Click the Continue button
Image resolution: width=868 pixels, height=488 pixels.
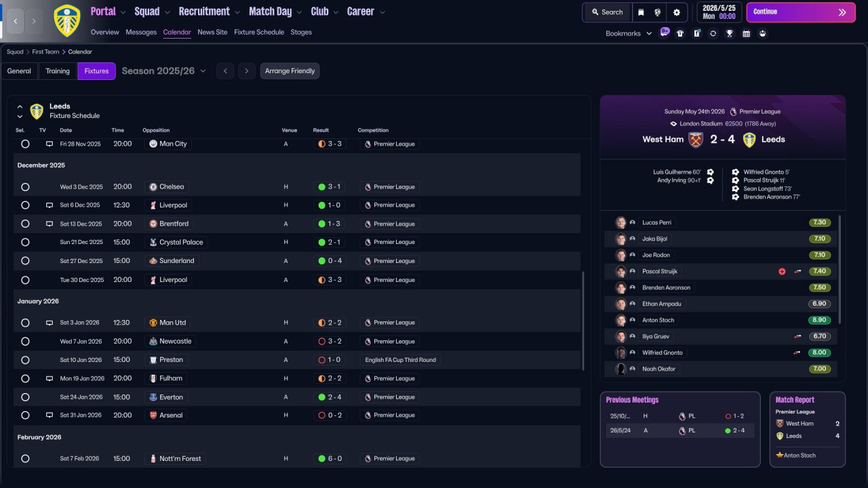point(800,12)
